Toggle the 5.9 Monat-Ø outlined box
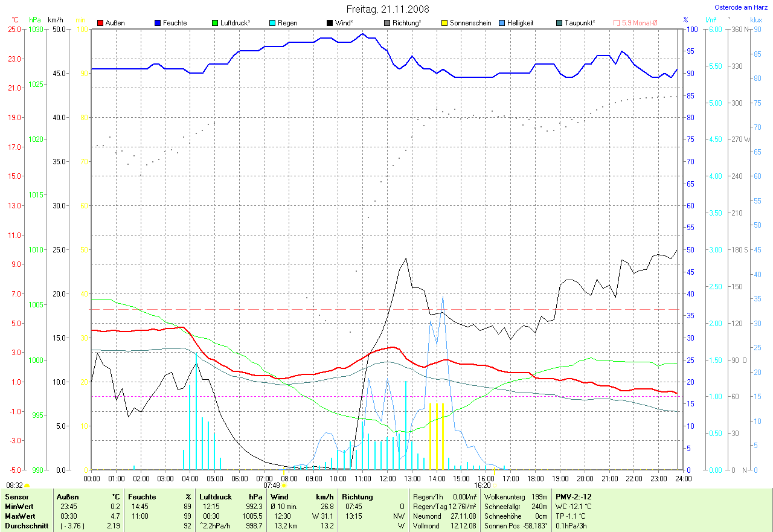The width and height of the screenshot is (773, 532). pos(617,23)
